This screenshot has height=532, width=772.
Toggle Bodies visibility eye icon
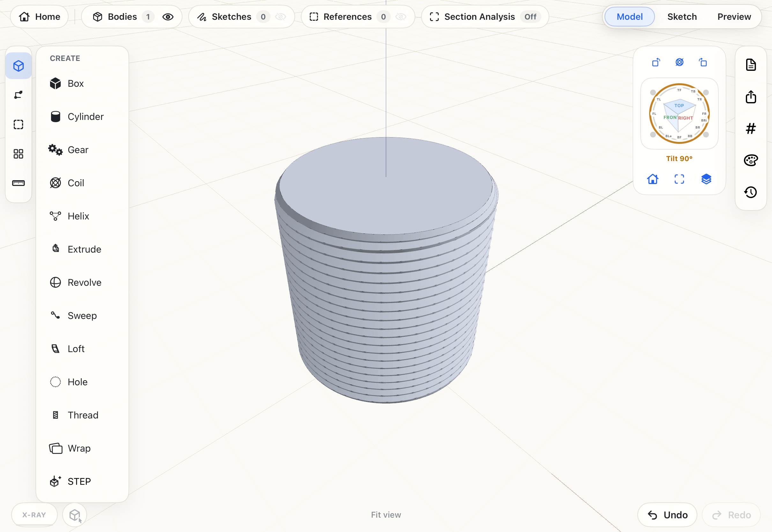coord(168,17)
